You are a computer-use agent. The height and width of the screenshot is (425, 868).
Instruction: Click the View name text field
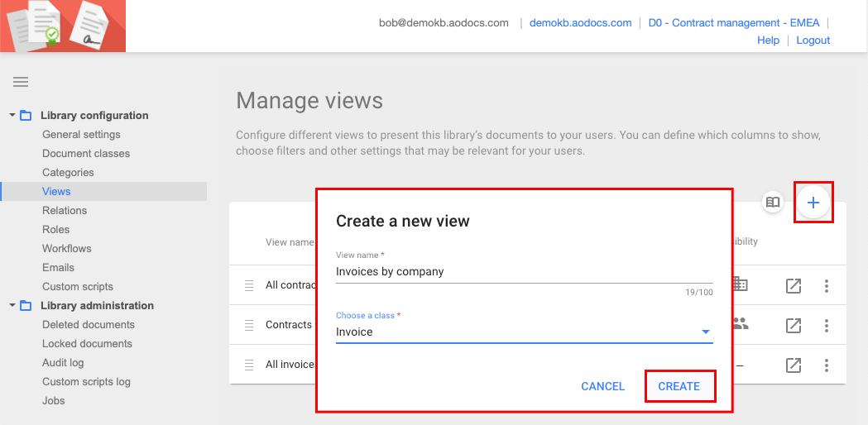(524, 271)
